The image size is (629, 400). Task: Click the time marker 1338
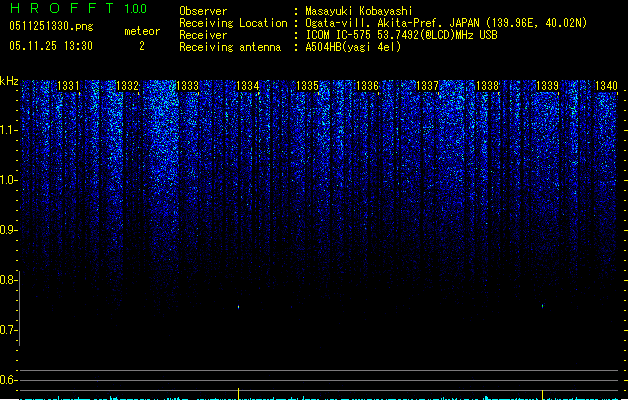(x=487, y=86)
